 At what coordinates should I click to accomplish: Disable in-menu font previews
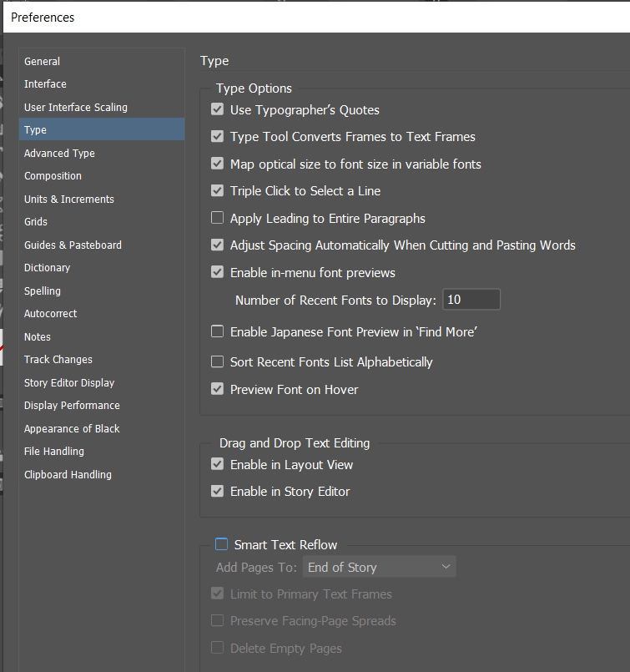click(217, 272)
